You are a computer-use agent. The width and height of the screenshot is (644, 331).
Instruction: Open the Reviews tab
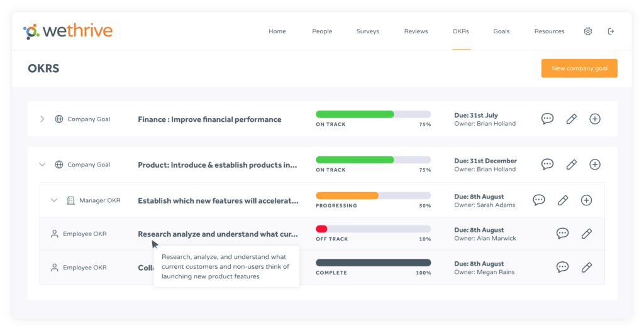416,31
